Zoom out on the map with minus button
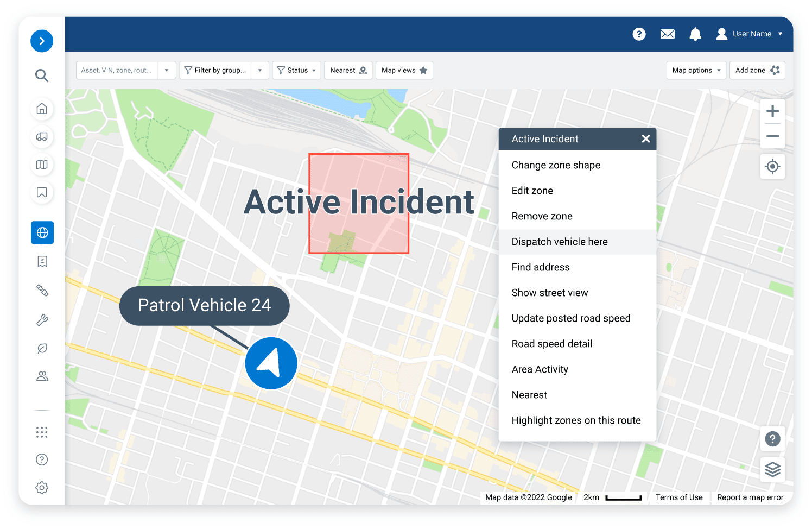Screen dimensions: 812x529 coord(772,136)
